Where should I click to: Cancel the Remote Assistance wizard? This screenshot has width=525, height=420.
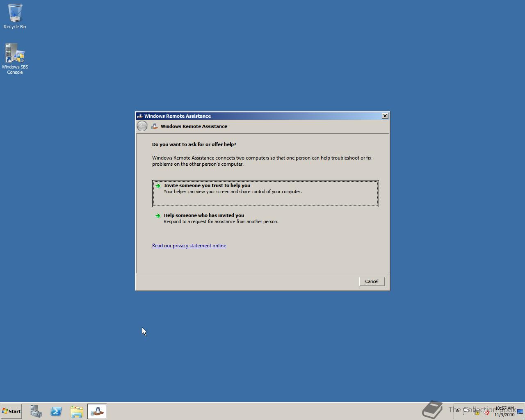pyautogui.click(x=372, y=281)
